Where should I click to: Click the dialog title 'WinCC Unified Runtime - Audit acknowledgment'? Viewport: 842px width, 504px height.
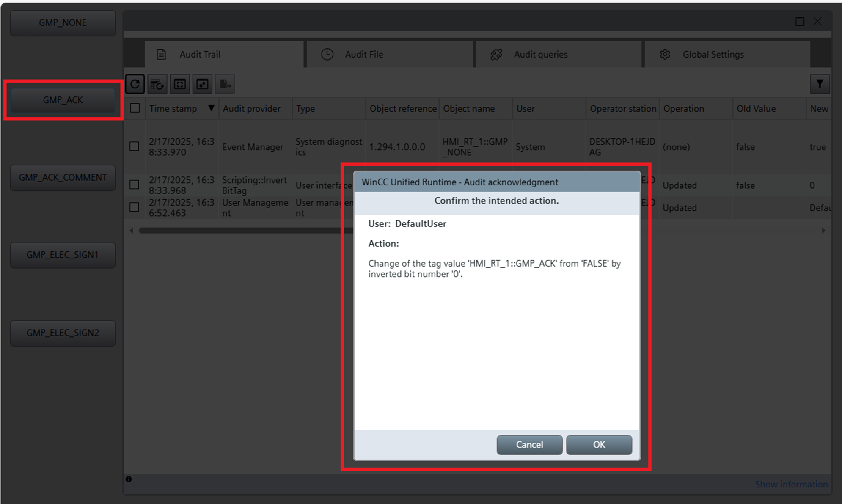tap(460, 182)
